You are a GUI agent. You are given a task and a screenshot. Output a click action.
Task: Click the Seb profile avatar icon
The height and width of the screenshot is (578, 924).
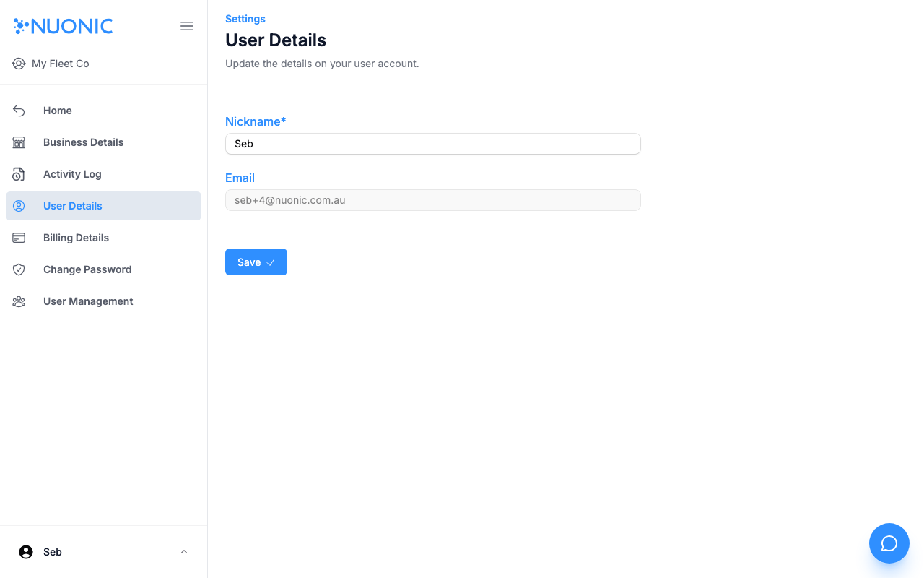coord(26,552)
